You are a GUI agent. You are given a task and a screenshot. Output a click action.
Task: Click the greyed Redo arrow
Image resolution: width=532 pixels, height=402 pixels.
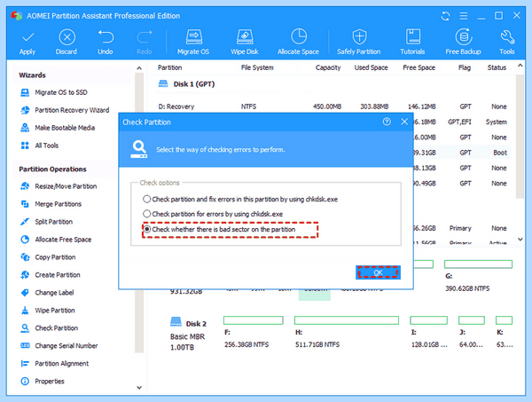[145, 37]
